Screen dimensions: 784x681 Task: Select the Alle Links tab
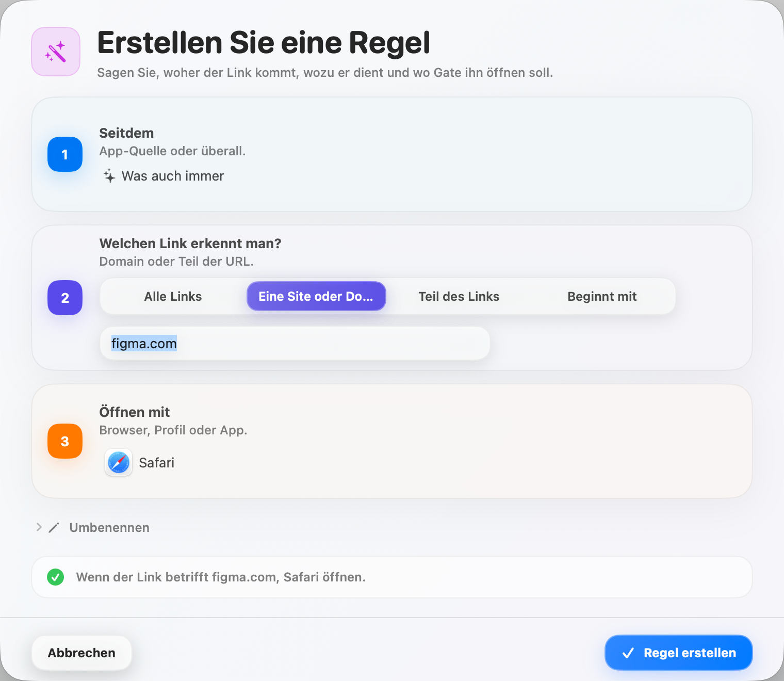tap(173, 297)
